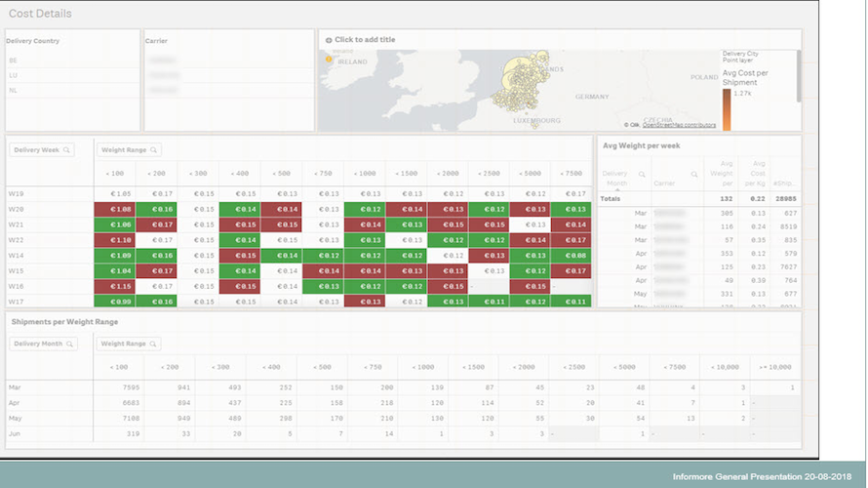This screenshot has width=868, height=488.
Task: Click the Delivery Week search icon
Action: point(66,150)
